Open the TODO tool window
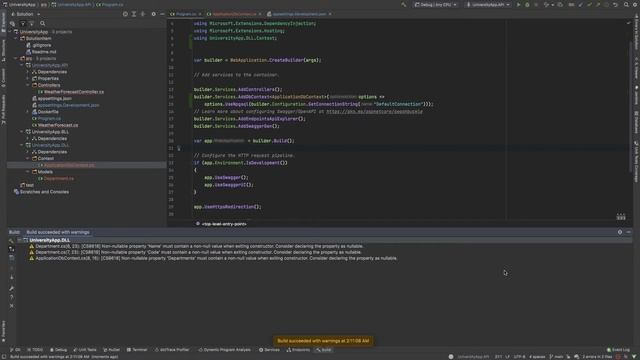Image resolution: width=640 pixels, height=360 pixels. [35, 350]
